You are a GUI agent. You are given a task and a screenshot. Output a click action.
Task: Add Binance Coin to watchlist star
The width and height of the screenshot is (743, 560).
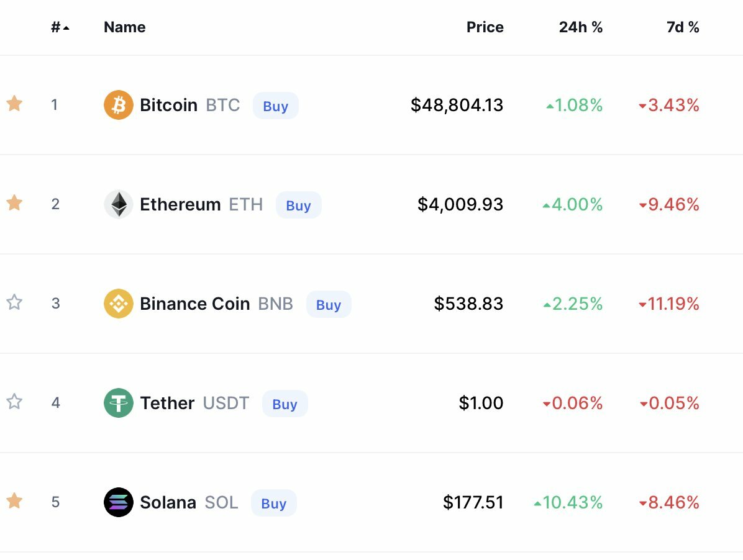[14, 302]
